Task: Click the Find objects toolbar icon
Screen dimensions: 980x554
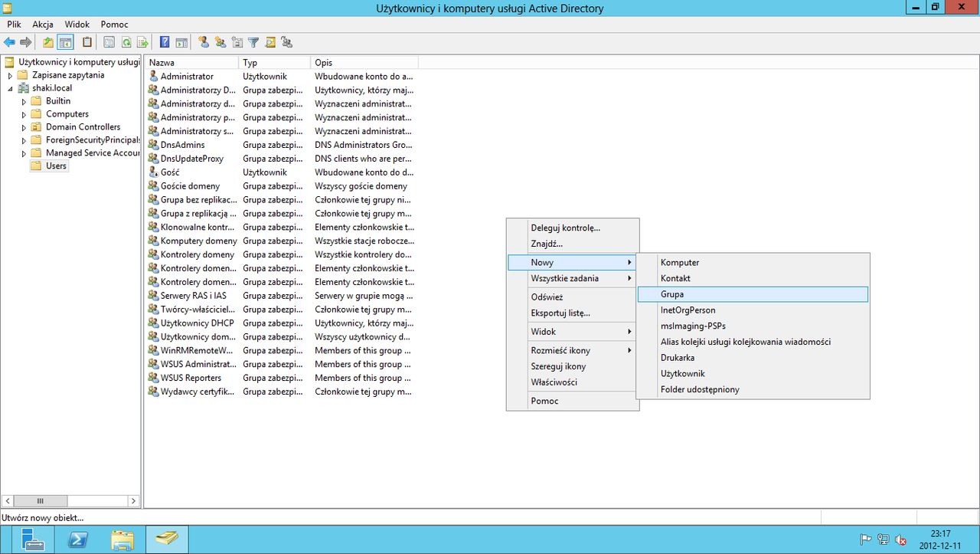Action: click(x=270, y=42)
